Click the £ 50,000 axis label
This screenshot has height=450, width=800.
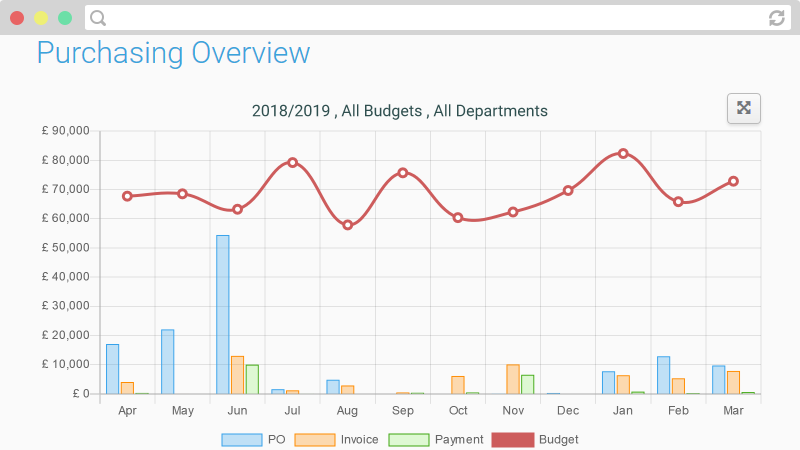66,247
